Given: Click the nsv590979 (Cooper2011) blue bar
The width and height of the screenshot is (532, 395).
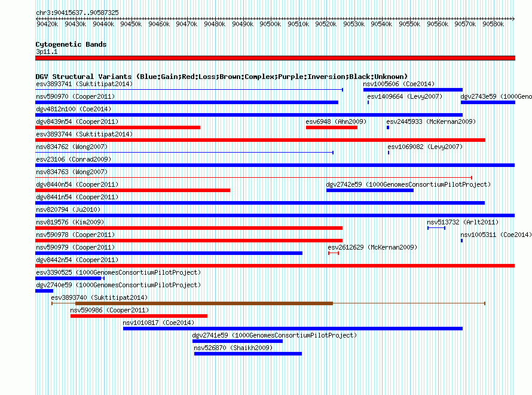Looking at the screenshot, I should [x=169, y=253].
